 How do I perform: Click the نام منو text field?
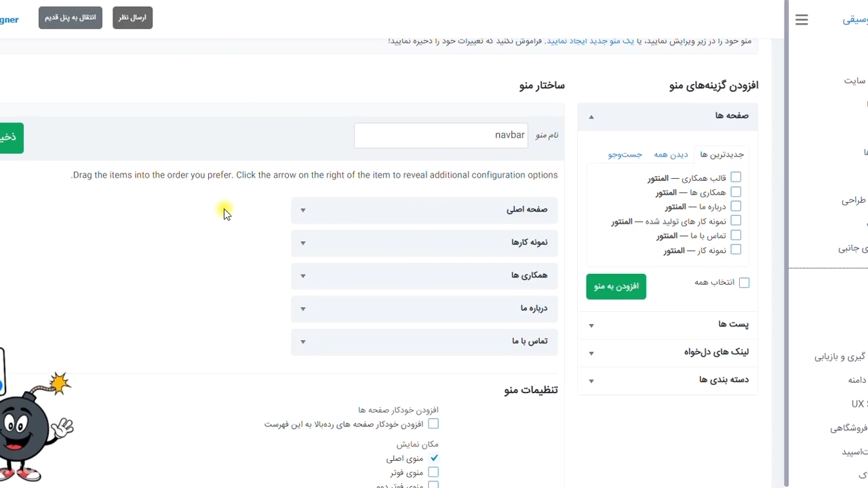click(x=441, y=136)
